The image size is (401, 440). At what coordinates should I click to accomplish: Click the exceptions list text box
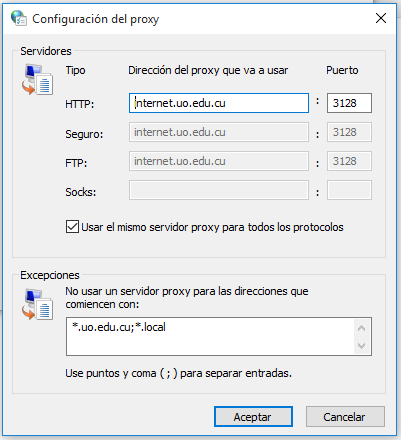[x=210, y=336]
